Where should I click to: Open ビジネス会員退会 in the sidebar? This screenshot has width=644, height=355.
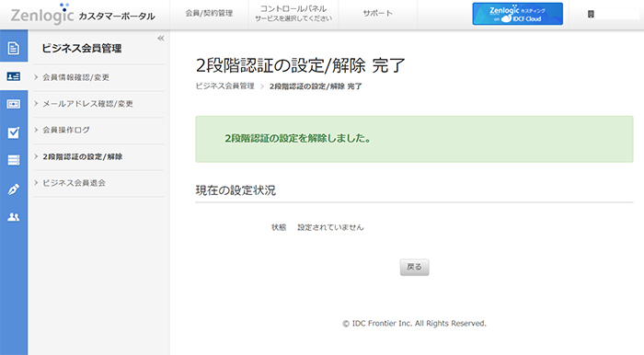pos(74,183)
